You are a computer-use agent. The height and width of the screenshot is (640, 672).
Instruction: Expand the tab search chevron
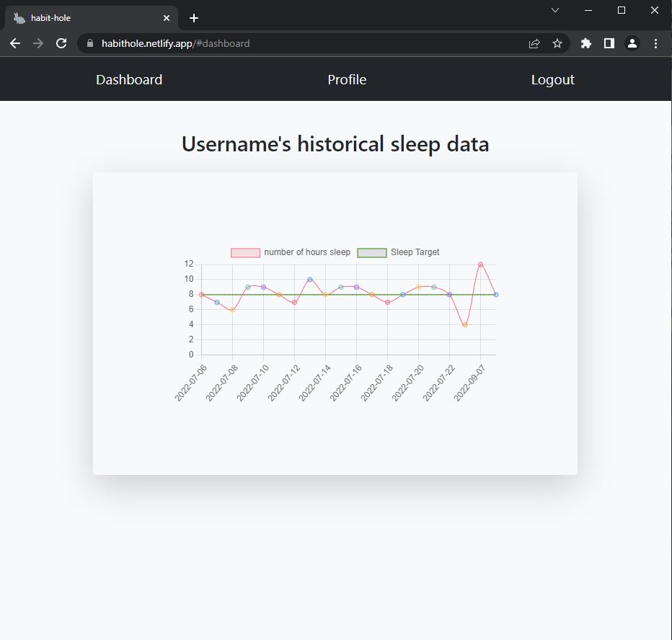click(555, 10)
